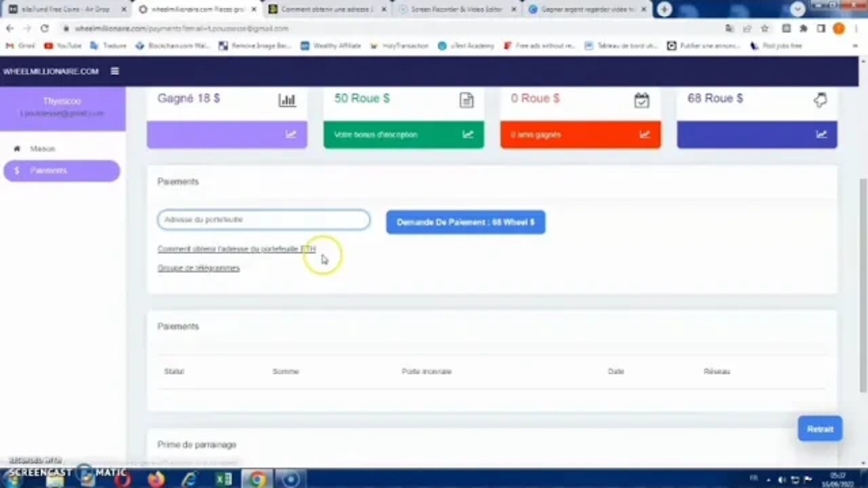Click the taskbar clock
The image size is (868, 488).
click(x=838, y=479)
